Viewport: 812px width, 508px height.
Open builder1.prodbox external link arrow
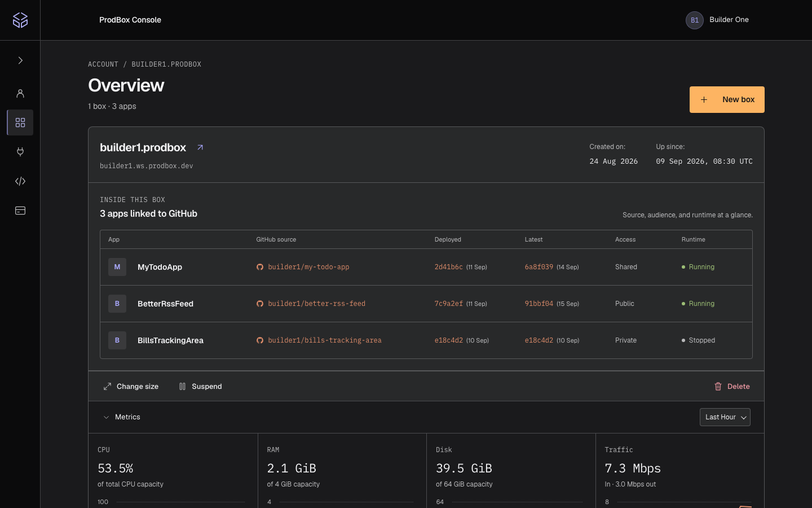(x=200, y=147)
